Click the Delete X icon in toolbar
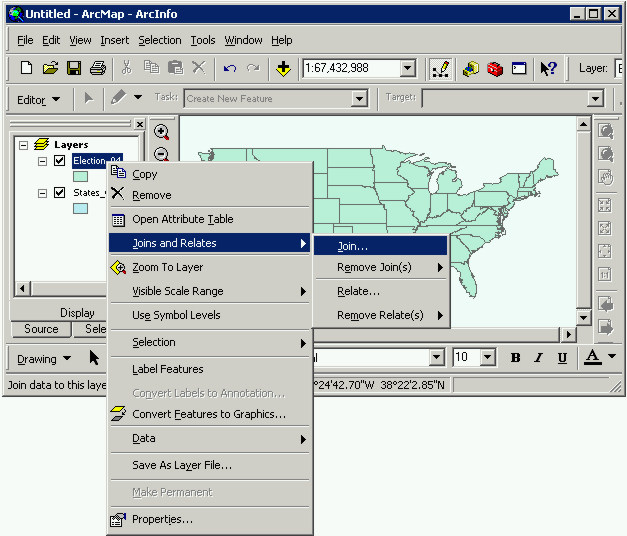The width and height of the screenshot is (627, 536). click(x=199, y=67)
